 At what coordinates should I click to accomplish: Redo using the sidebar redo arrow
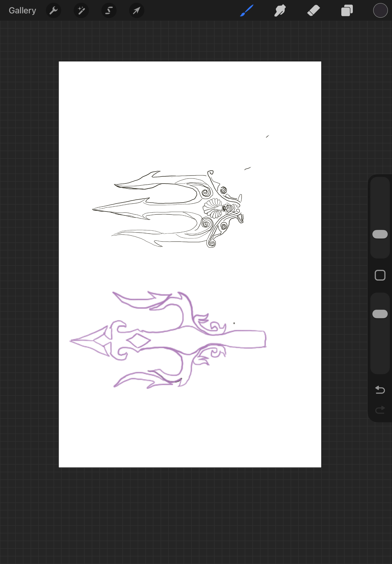click(380, 410)
